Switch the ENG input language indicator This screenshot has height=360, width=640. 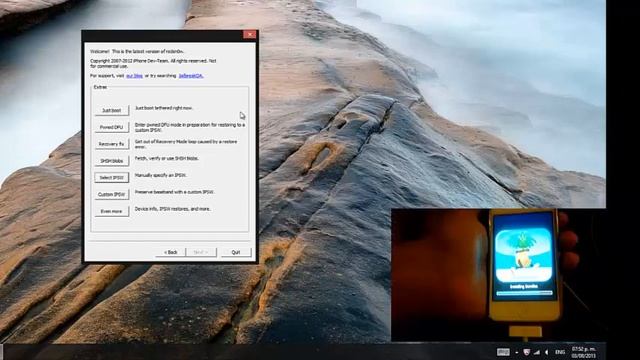point(560,352)
